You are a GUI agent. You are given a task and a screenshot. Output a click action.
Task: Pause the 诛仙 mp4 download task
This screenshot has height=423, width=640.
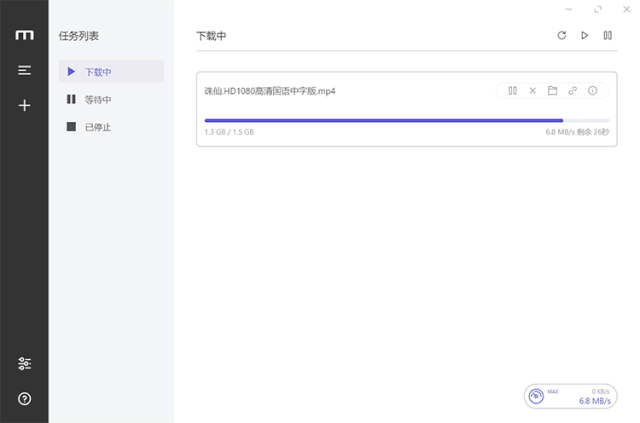coord(512,91)
